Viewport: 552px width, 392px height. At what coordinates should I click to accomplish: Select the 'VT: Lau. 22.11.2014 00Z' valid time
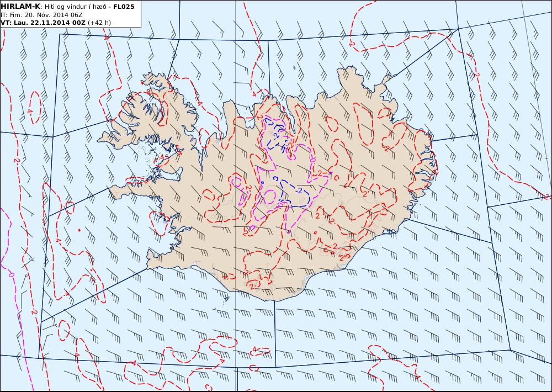pos(43,23)
